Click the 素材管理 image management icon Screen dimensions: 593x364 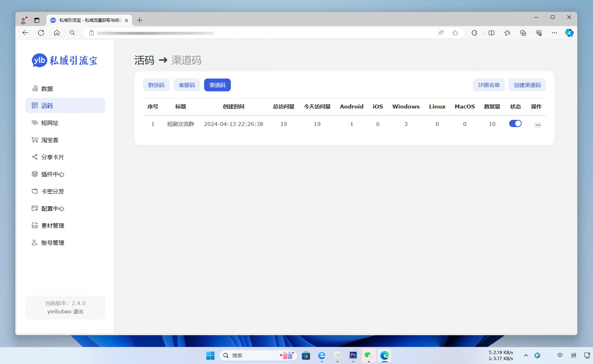click(35, 226)
